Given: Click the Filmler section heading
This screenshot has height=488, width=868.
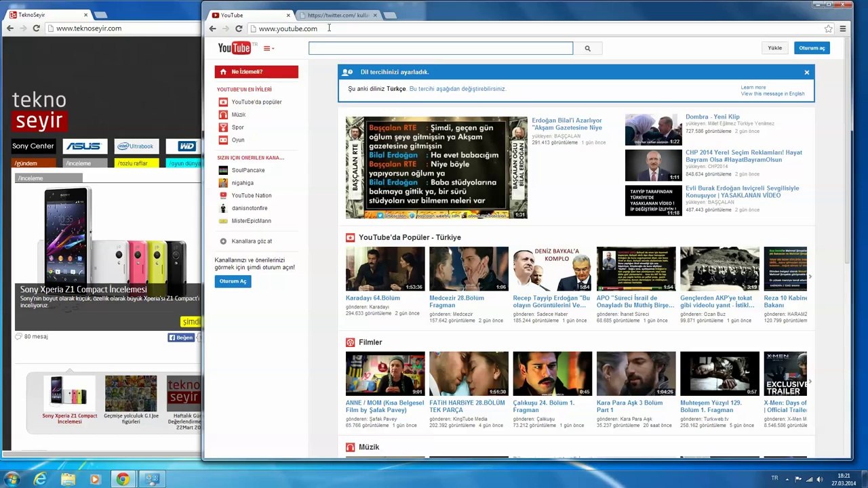Looking at the screenshot, I should pos(370,342).
